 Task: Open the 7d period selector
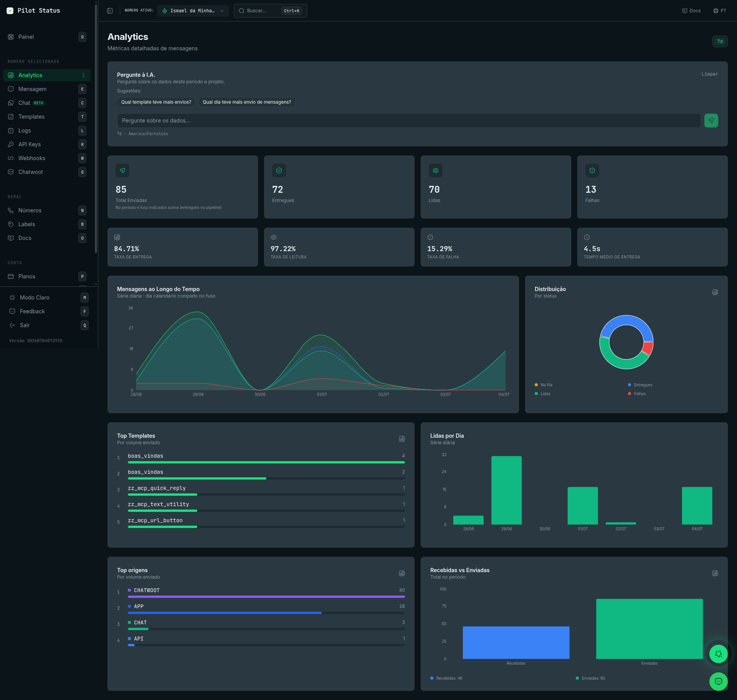tap(720, 41)
